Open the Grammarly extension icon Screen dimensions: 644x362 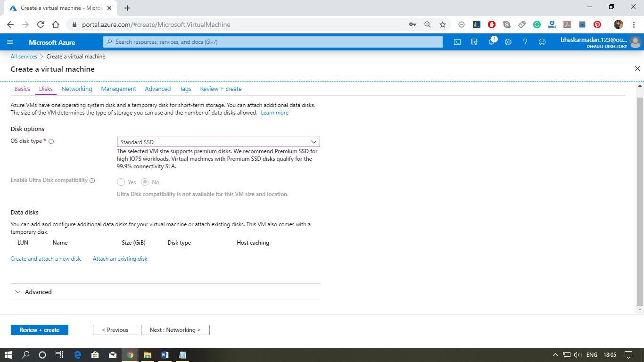coord(537,24)
